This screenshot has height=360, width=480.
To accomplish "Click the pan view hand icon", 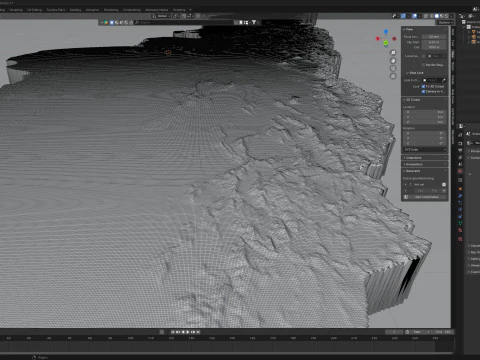I will 393,60.
